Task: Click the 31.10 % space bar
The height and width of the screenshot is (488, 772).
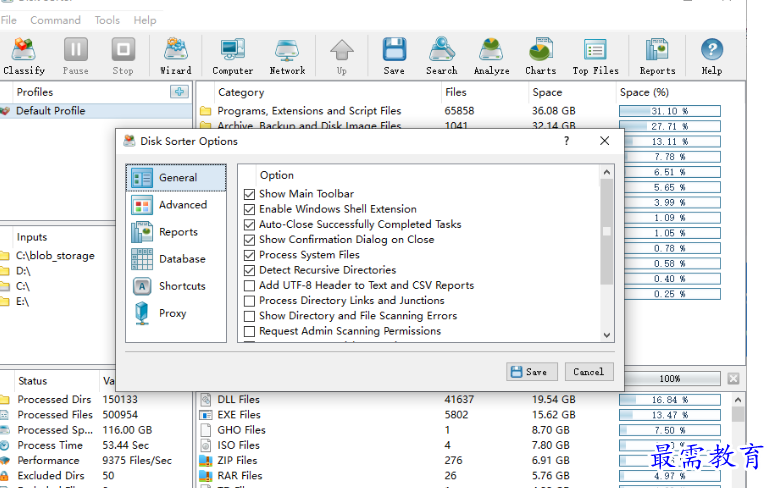Action: coord(670,111)
